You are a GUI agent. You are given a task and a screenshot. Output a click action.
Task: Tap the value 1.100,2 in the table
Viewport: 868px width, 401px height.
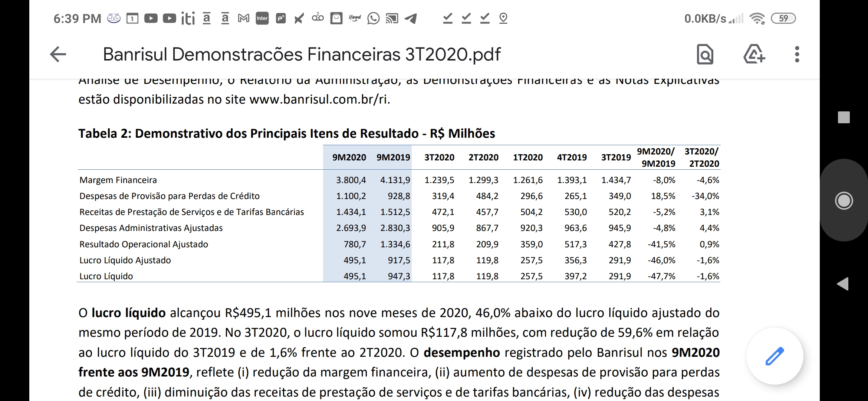coord(351,196)
